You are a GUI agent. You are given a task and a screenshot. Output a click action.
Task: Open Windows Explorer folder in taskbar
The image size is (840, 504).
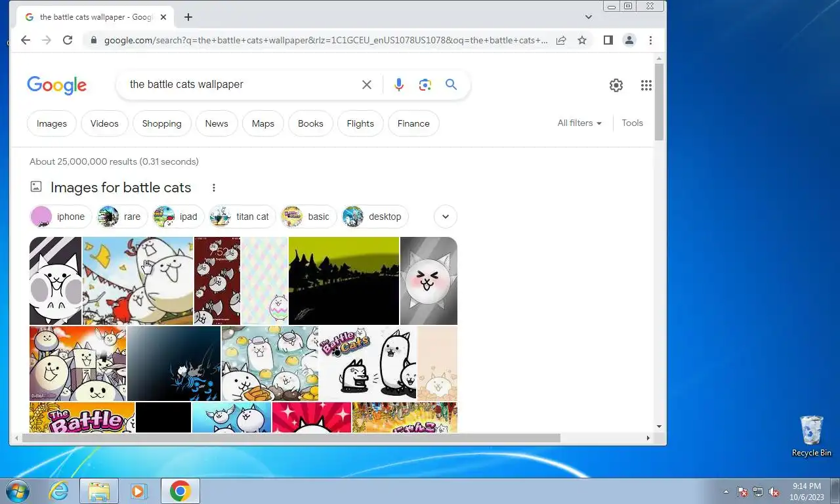click(99, 491)
